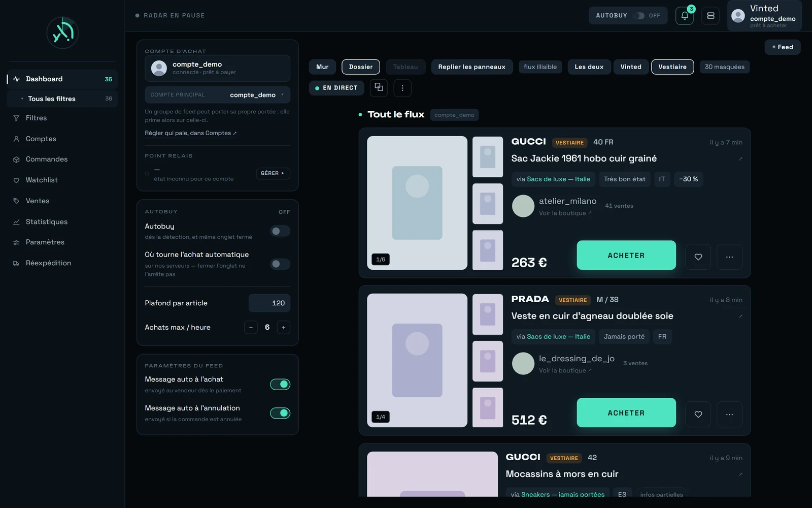This screenshot has height=508, width=812.
Task: Open Tous les filtres in sidebar
Action: [x=62, y=99]
